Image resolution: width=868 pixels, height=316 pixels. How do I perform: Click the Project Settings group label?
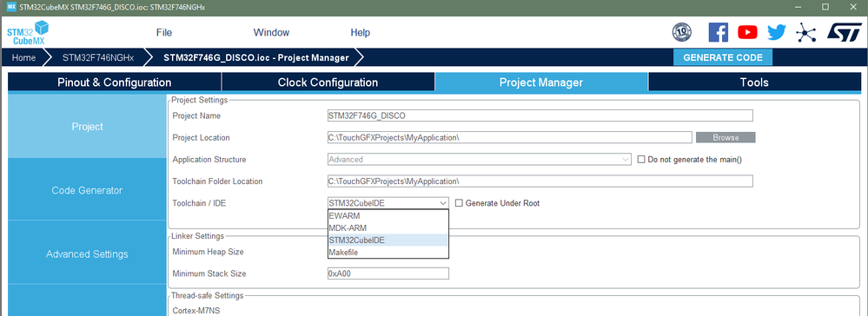(199, 100)
